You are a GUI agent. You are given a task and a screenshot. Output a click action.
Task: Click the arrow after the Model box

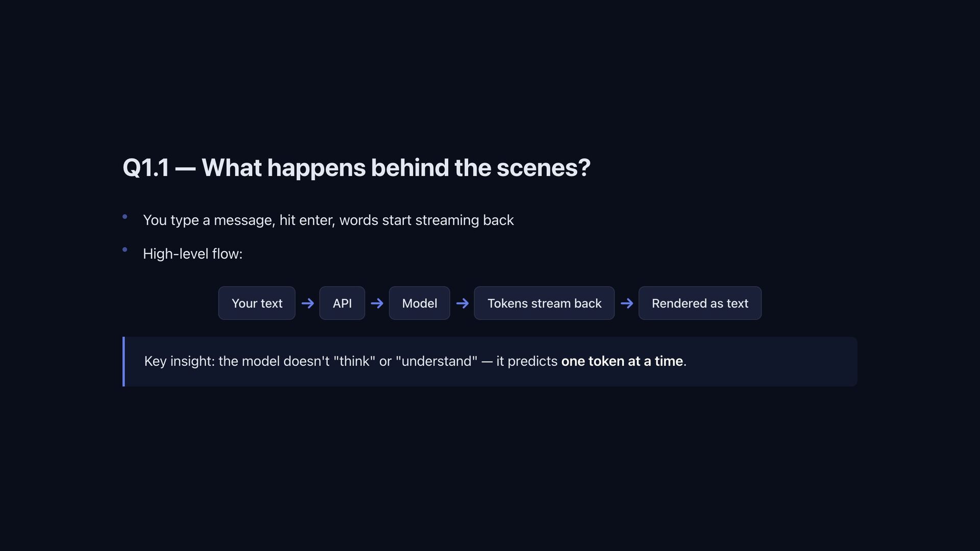point(462,304)
